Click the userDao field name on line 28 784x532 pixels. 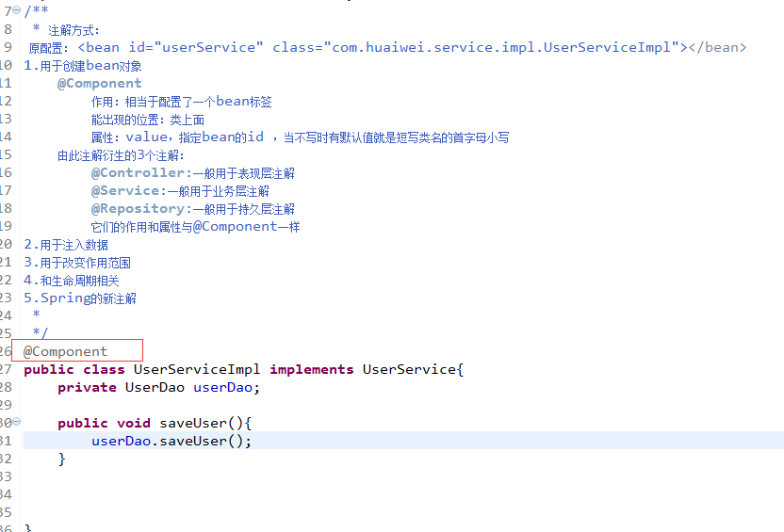click(222, 387)
